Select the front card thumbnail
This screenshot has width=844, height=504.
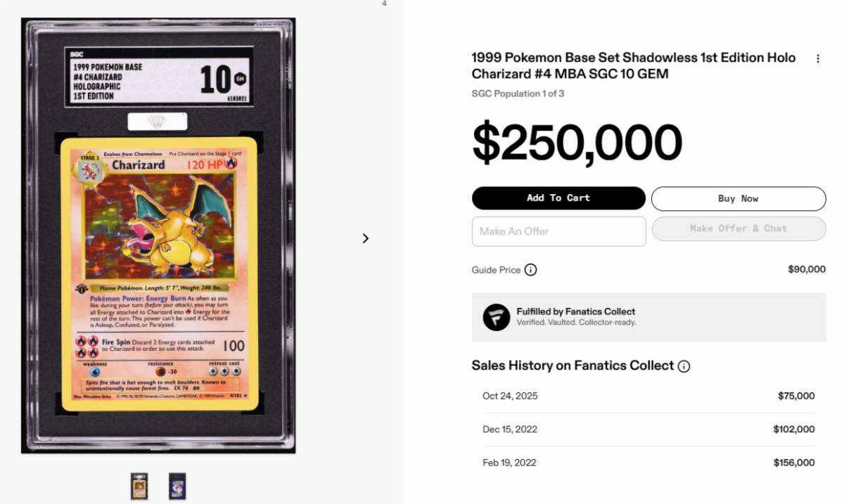(x=139, y=486)
